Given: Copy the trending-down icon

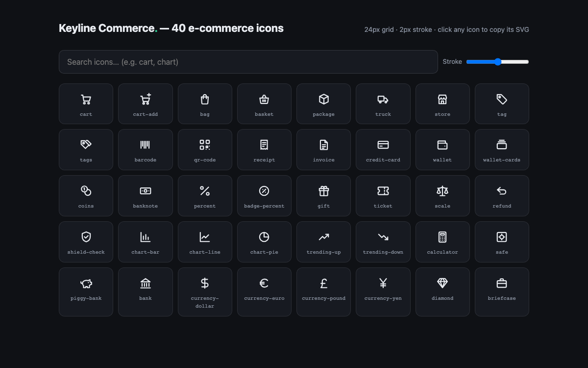Looking at the screenshot, I should click(x=383, y=242).
